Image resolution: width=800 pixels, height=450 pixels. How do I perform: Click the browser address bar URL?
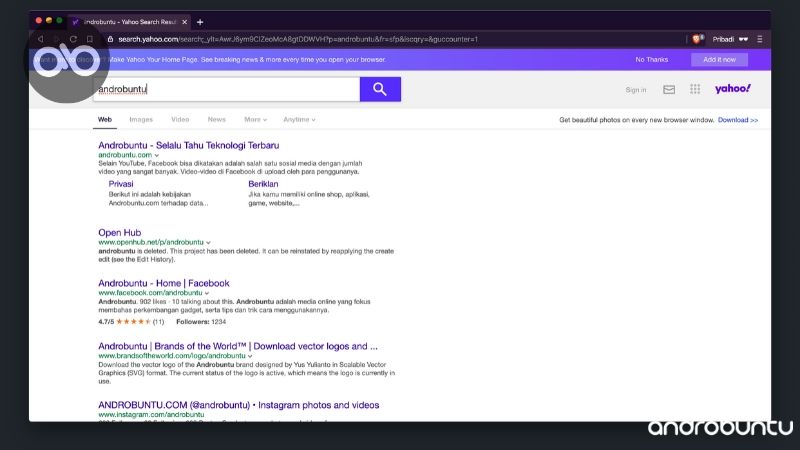point(298,39)
